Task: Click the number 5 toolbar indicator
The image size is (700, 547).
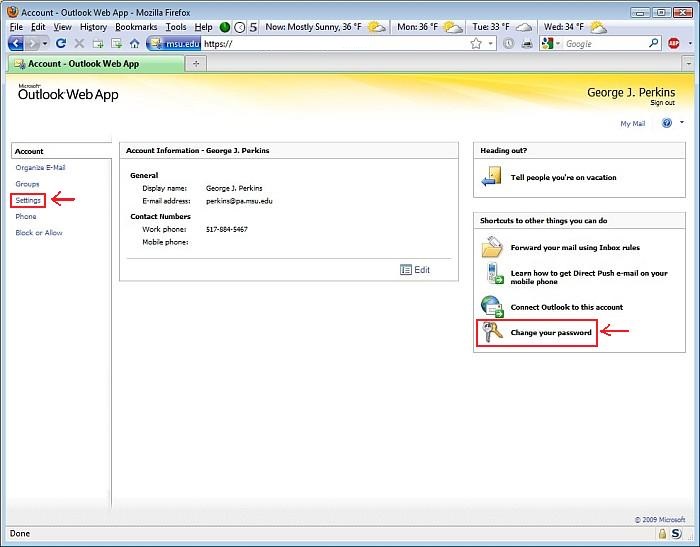Action: pos(253,27)
